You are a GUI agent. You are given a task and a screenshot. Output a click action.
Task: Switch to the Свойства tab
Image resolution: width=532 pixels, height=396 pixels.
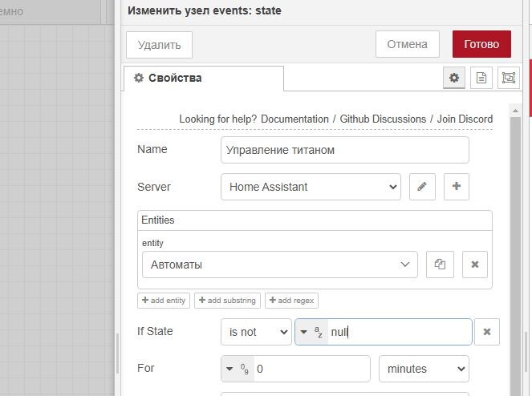coord(204,79)
